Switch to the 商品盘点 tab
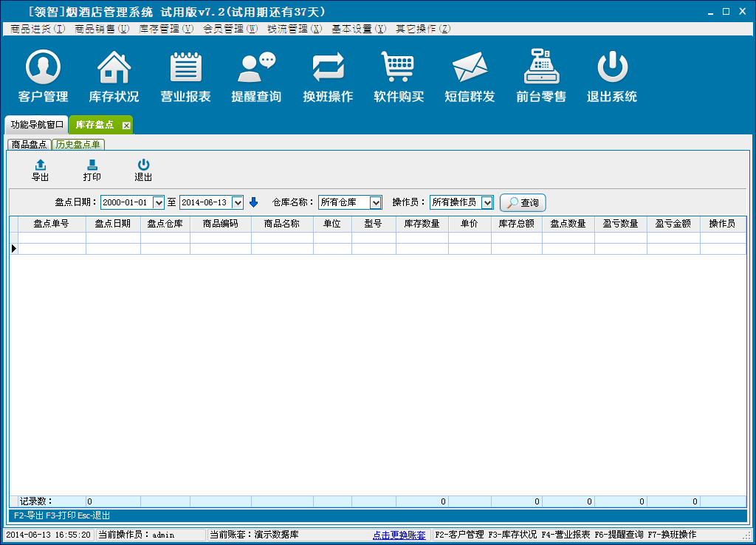The height and width of the screenshot is (545, 756). [x=30, y=145]
